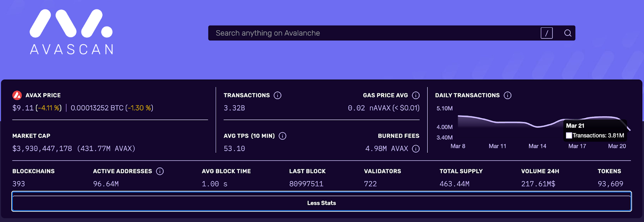The image size is (644, 222).
Task: Open the Gas Price Avg info icon
Action: point(416,95)
